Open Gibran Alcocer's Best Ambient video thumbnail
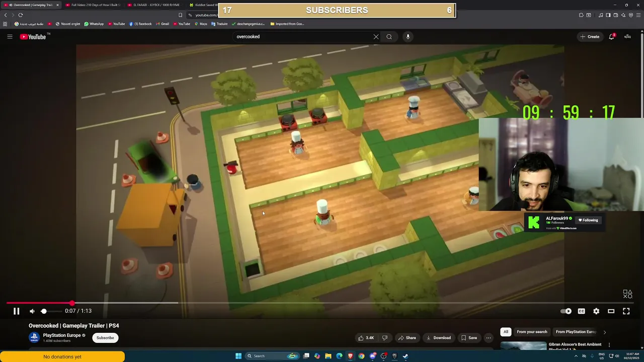Image resolution: width=644 pixels, height=362 pixels. coord(523,346)
